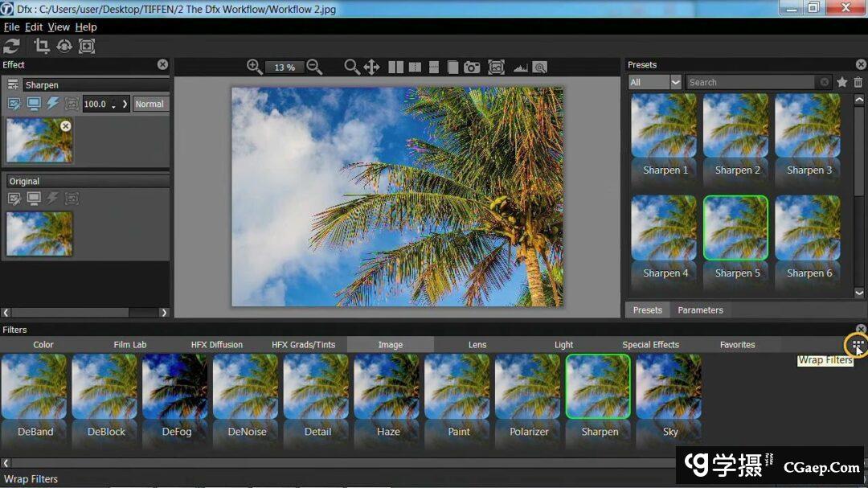Take a snapshot with the camera icon
868x488 pixels.
[x=472, y=67]
